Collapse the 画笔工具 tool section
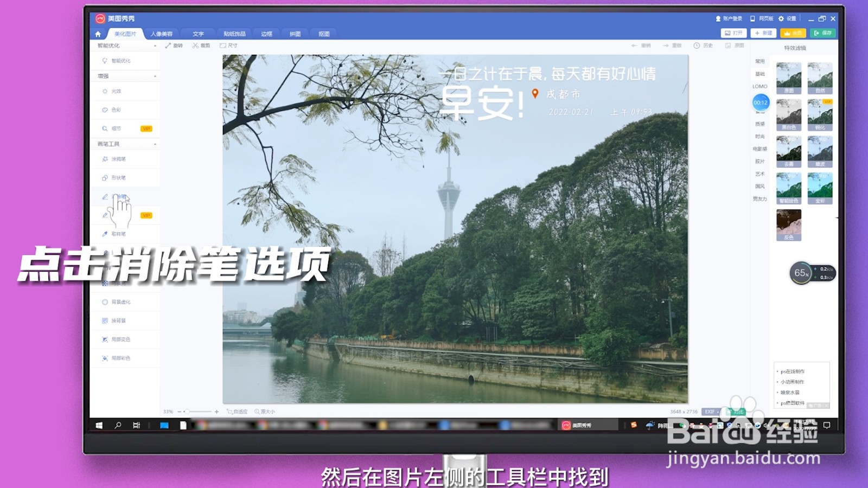868x488 pixels. coord(154,144)
